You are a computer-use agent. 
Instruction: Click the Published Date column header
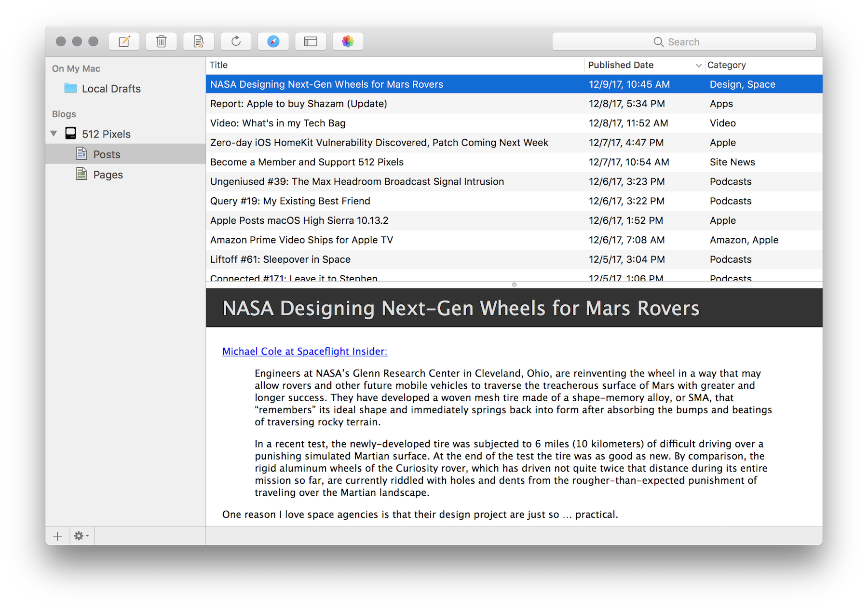pyautogui.click(x=644, y=65)
